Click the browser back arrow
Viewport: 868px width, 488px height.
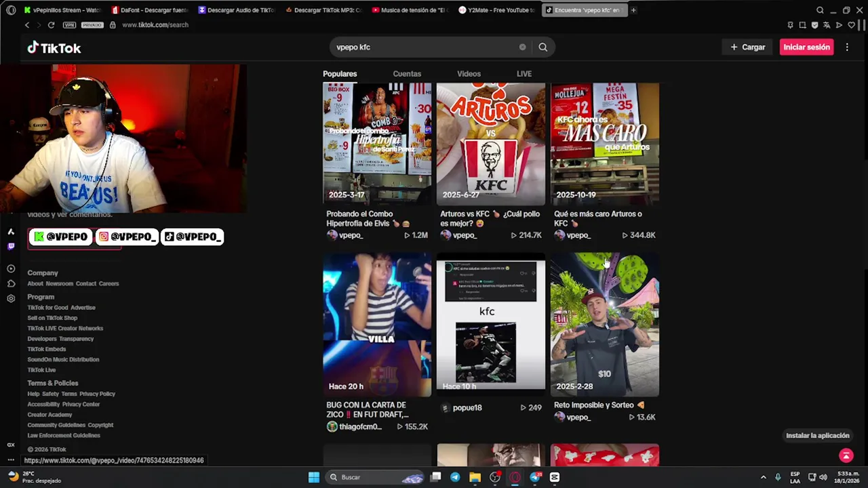(27, 25)
